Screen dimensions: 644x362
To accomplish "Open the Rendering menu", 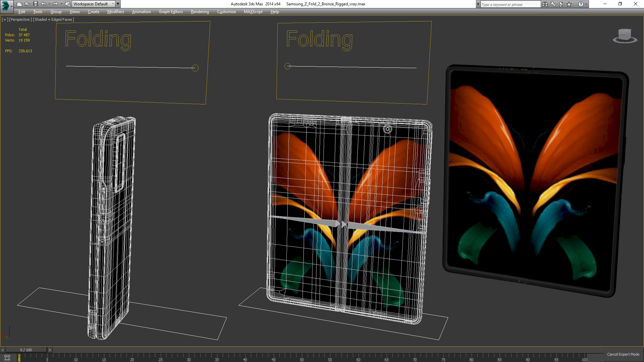I will [x=200, y=12].
